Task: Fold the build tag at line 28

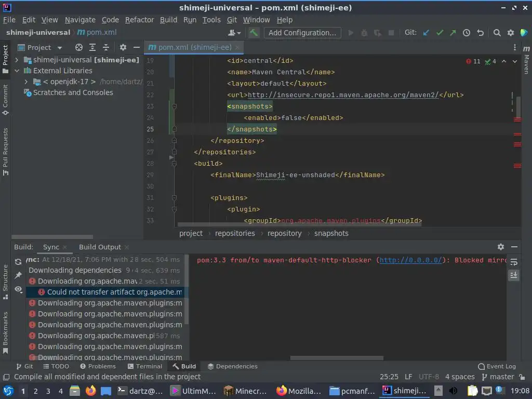Action: point(174,164)
